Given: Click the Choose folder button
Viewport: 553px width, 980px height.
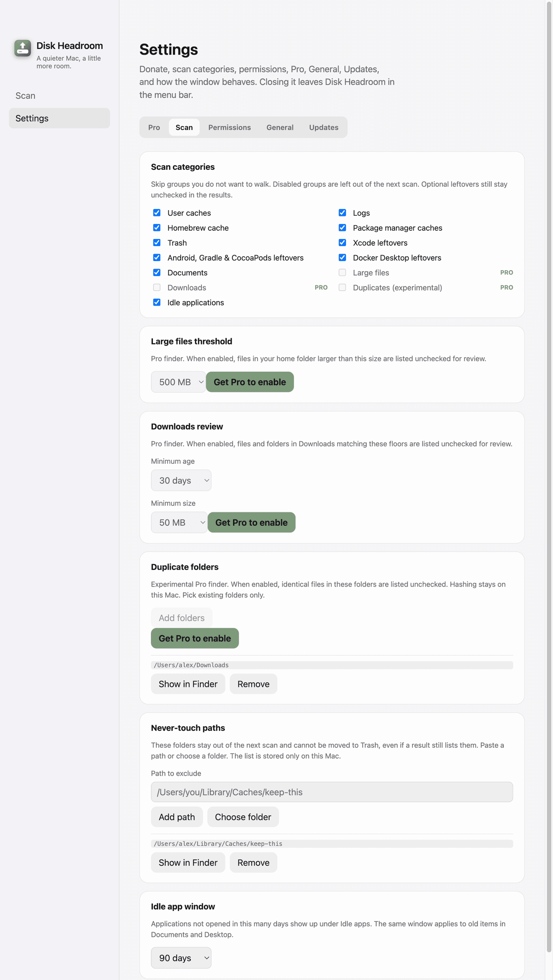Looking at the screenshot, I should coord(243,817).
